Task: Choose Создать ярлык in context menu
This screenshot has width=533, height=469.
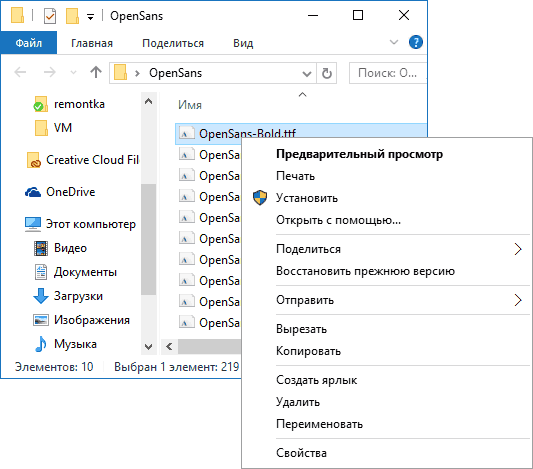Action: pyautogui.click(x=316, y=380)
